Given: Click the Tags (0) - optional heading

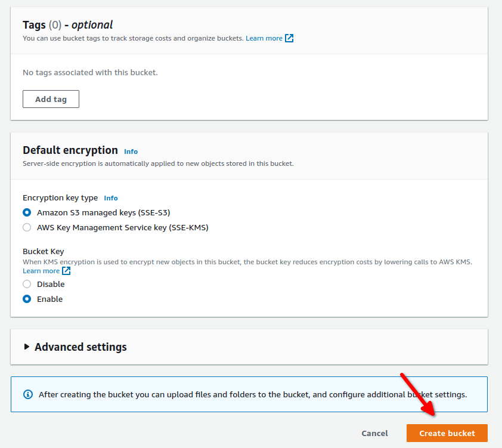Looking at the screenshot, I should point(66,24).
